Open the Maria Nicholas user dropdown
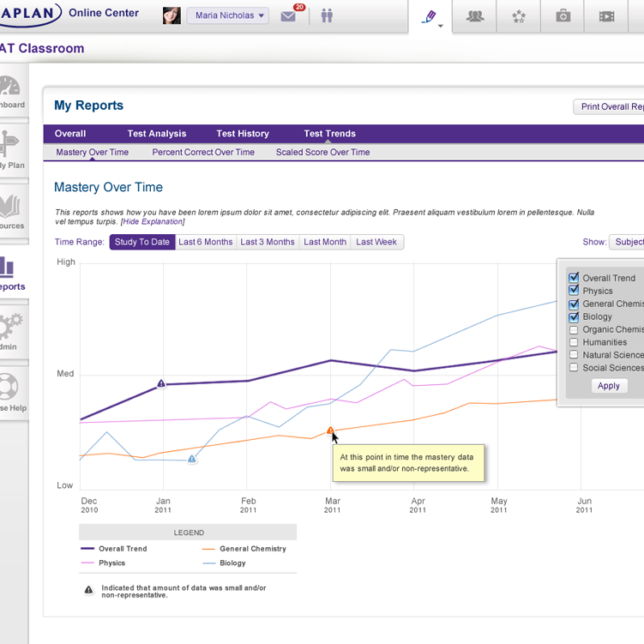644x644 pixels. click(227, 16)
